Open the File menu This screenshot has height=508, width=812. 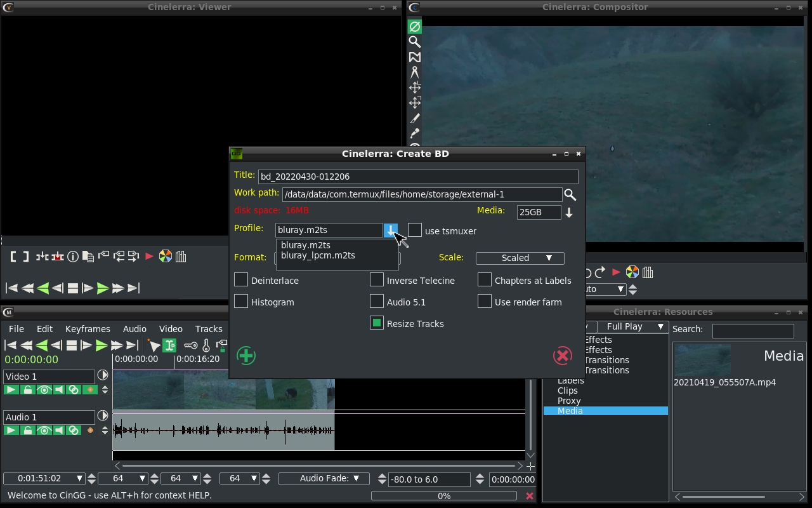[16, 329]
